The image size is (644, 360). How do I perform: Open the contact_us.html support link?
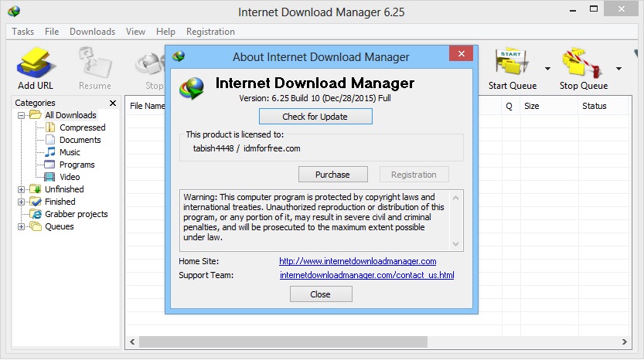point(366,275)
